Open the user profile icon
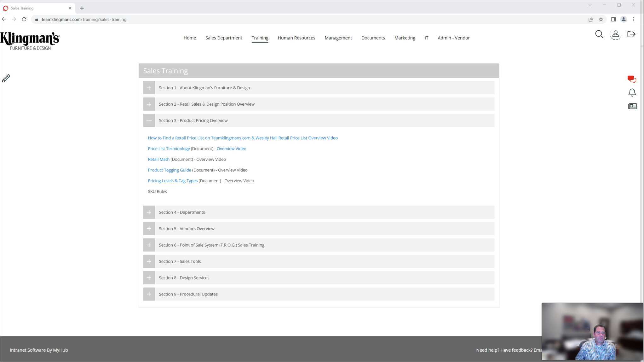Screen dimensions: 644x362 pyautogui.click(x=615, y=34)
